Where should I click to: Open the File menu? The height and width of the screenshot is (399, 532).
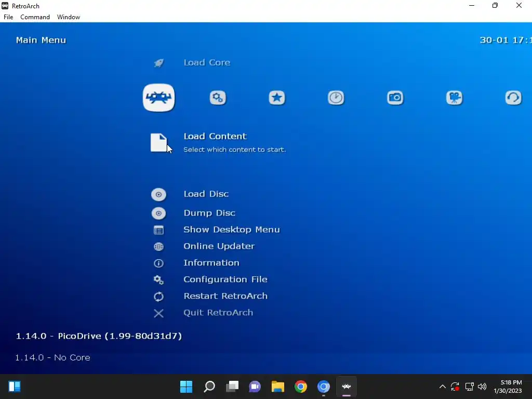click(x=8, y=17)
